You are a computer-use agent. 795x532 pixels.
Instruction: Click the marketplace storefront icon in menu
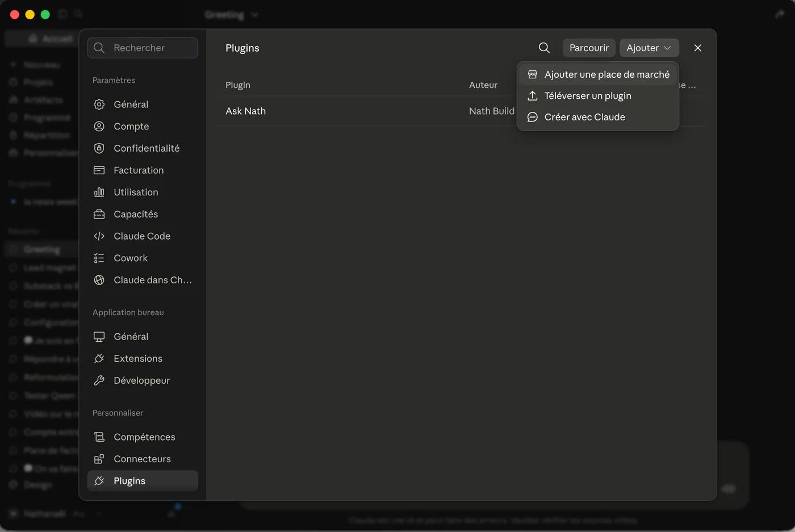532,74
